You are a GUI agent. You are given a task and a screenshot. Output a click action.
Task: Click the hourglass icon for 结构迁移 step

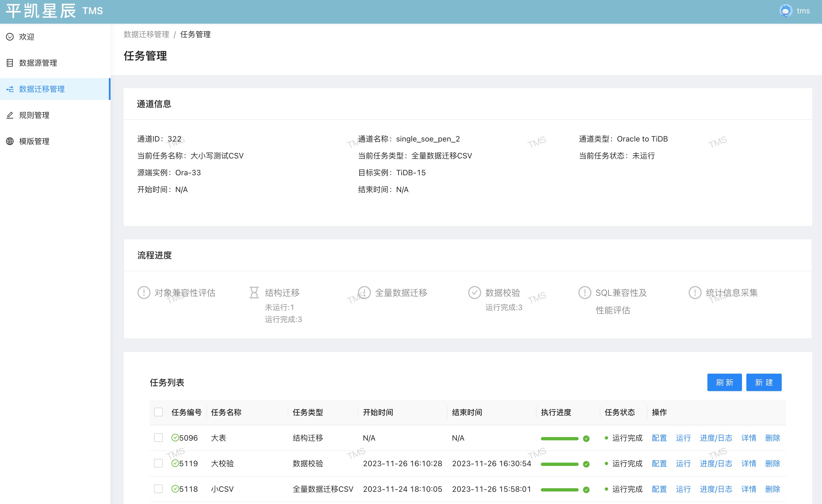[x=254, y=293]
